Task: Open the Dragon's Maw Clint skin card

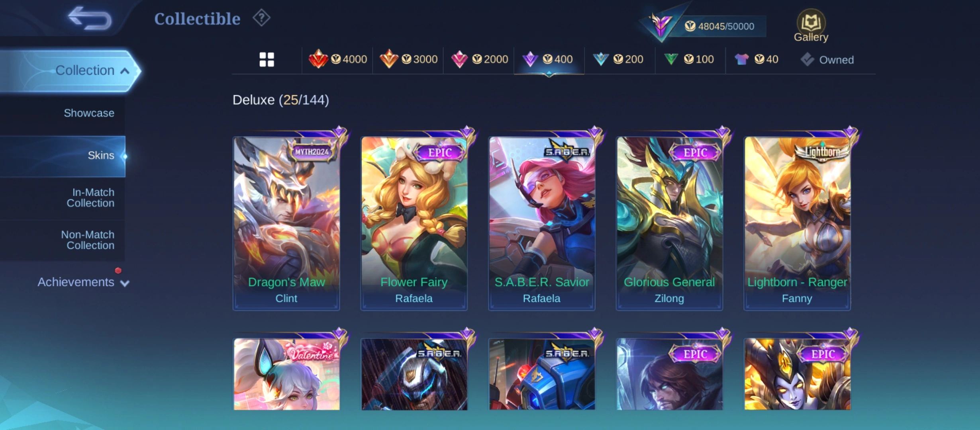Action: (286, 221)
